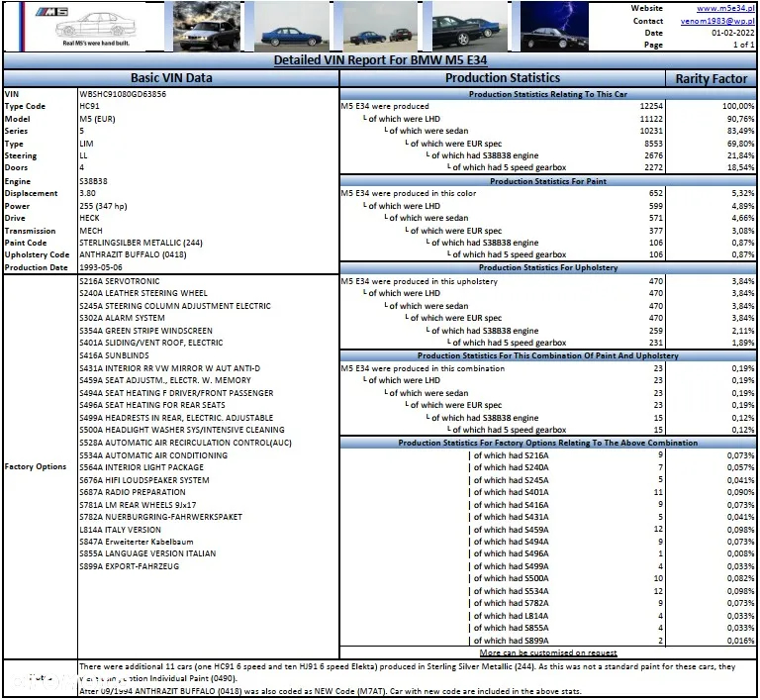Open the www.m5e34.pl website link

click(725, 8)
